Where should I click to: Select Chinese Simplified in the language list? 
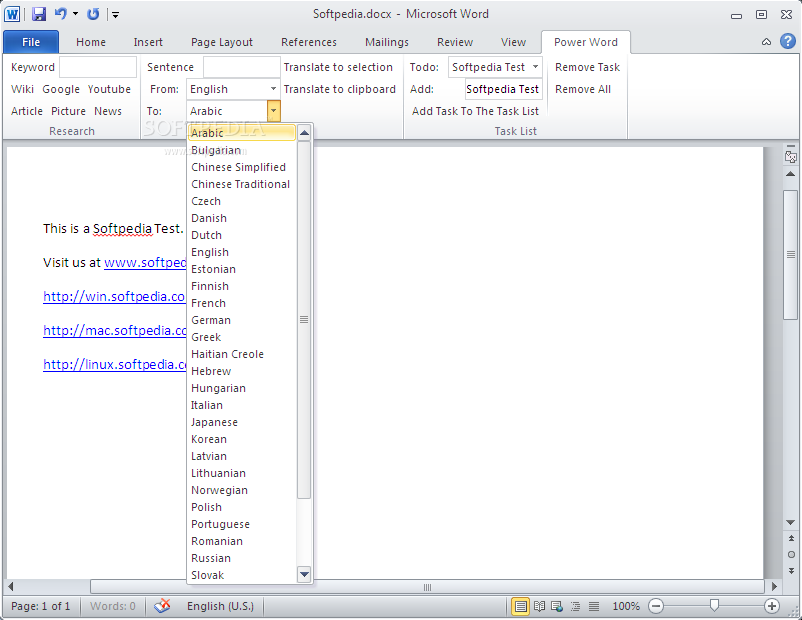coord(241,167)
